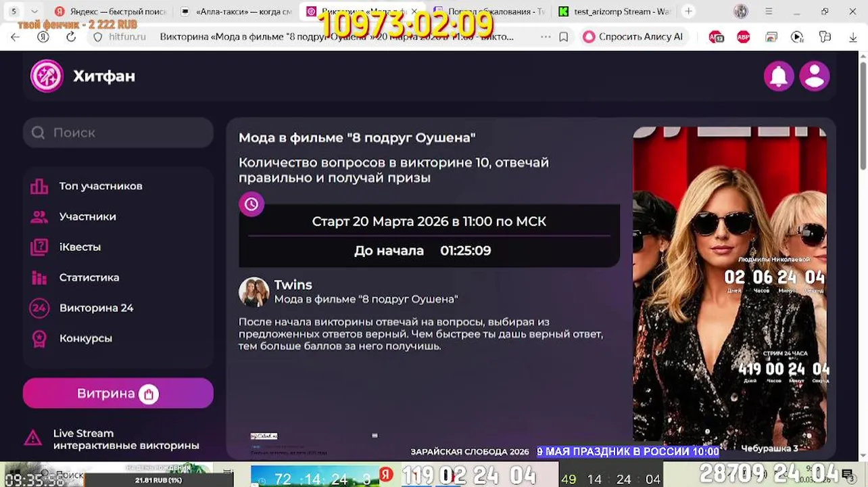Screen dimensions: 868x487
Task: Click the hitfun.ru address text
Action: tap(128, 37)
